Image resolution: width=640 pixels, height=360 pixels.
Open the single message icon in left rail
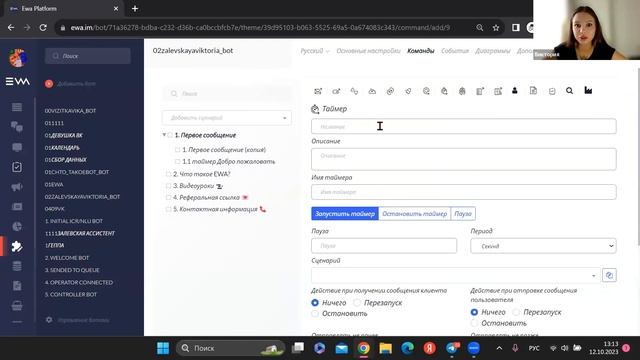click(x=17, y=147)
